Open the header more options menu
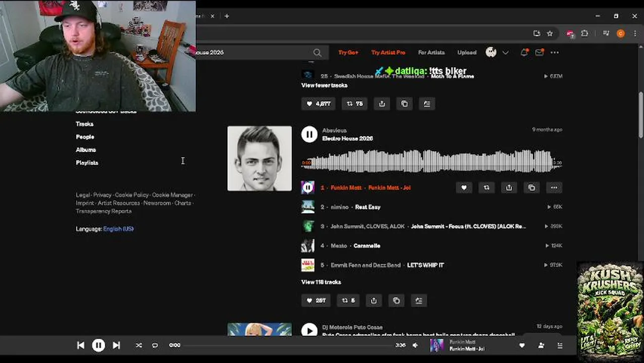 point(555,52)
